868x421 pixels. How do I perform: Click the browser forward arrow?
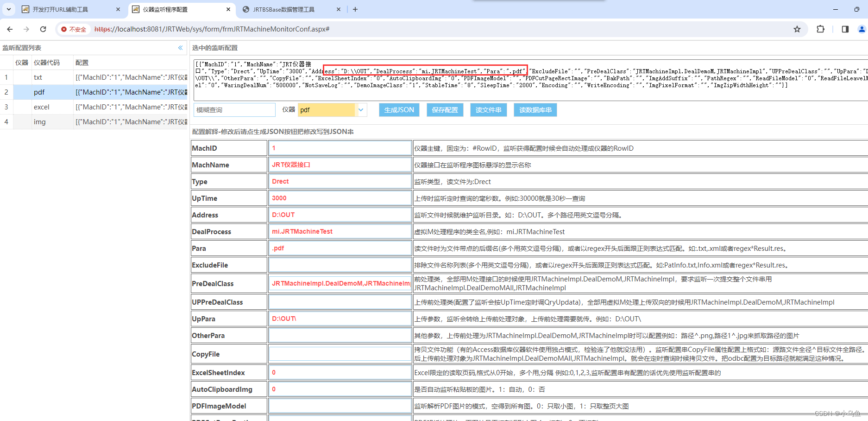point(26,29)
